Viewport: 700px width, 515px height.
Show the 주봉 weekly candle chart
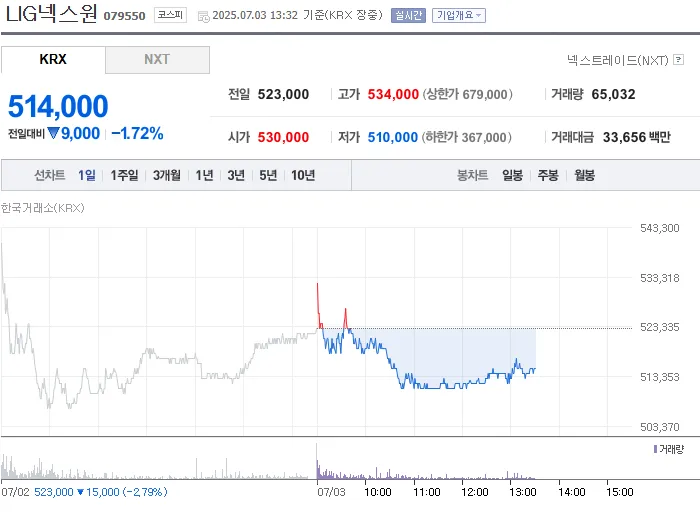[548, 175]
